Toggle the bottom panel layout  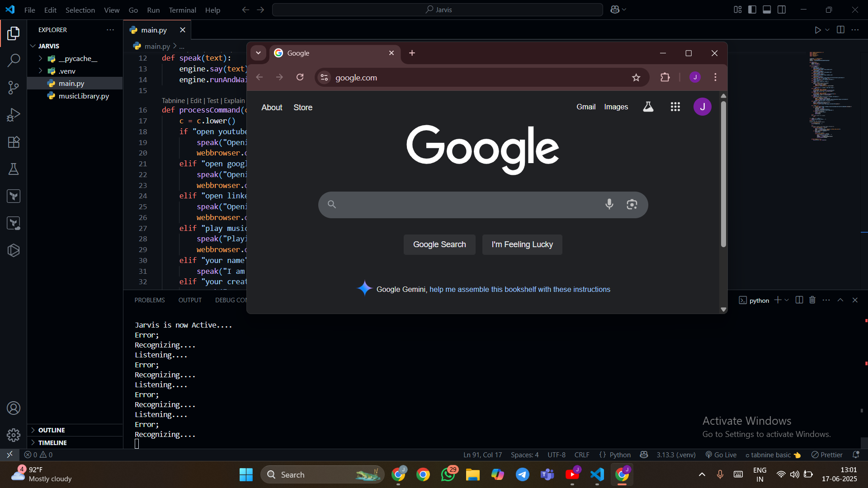pos(767,9)
